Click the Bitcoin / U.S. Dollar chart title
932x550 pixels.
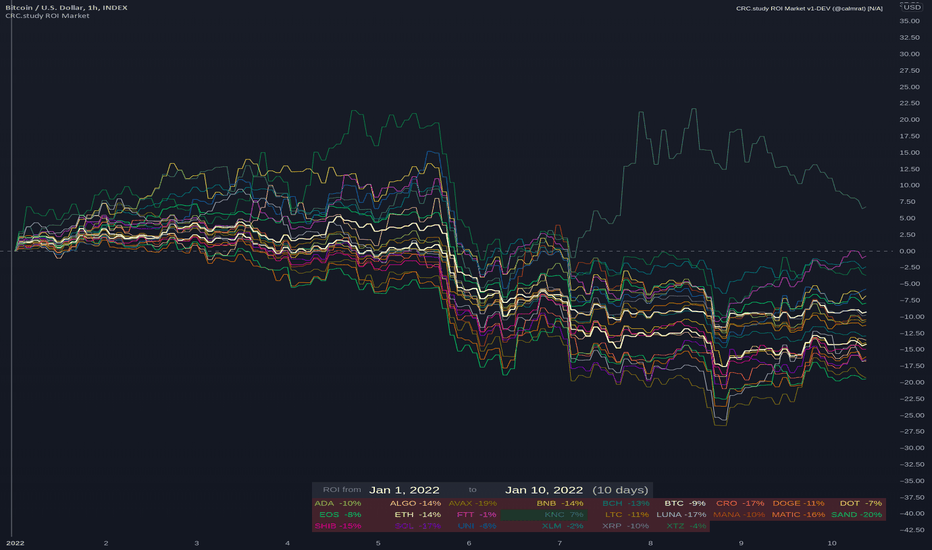(67, 7)
